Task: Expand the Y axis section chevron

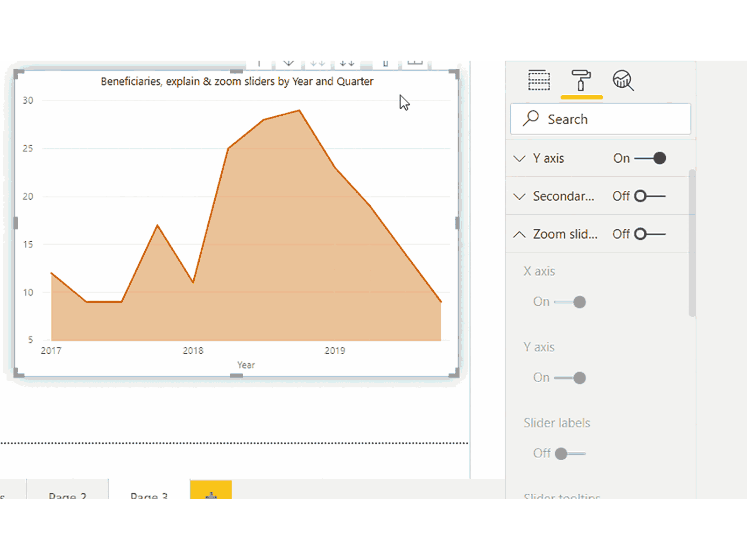Action: [519, 159]
